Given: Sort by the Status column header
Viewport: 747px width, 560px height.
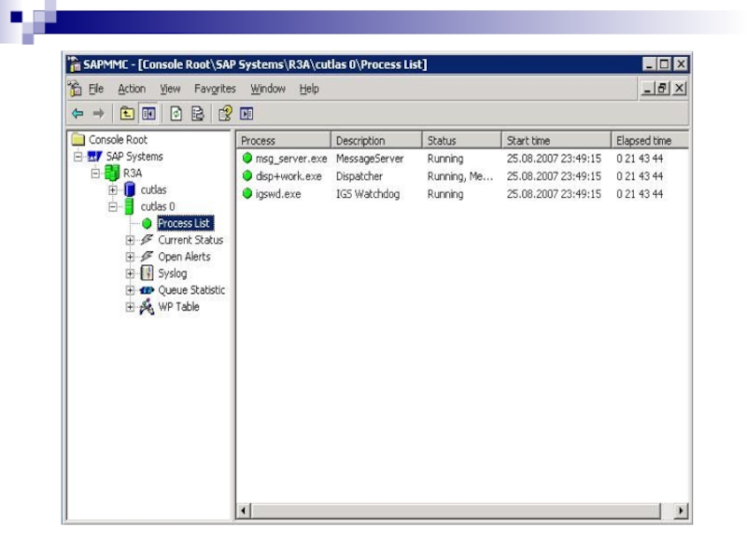Looking at the screenshot, I should 461,141.
